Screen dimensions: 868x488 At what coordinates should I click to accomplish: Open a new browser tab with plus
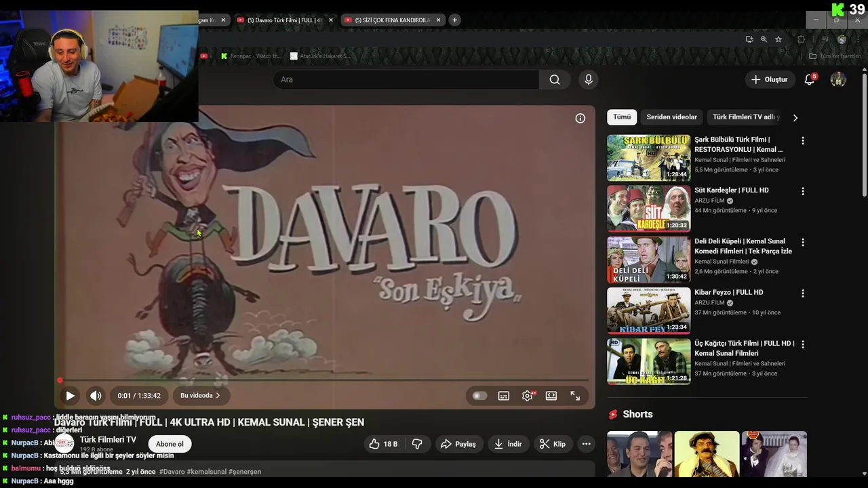(x=455, y=20)
